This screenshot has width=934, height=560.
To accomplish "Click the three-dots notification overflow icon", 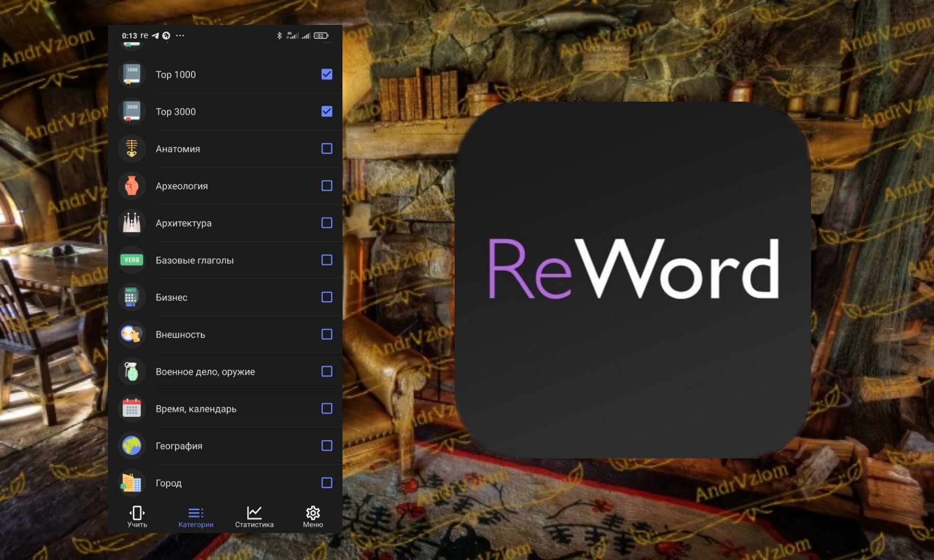I will point(180,36).
